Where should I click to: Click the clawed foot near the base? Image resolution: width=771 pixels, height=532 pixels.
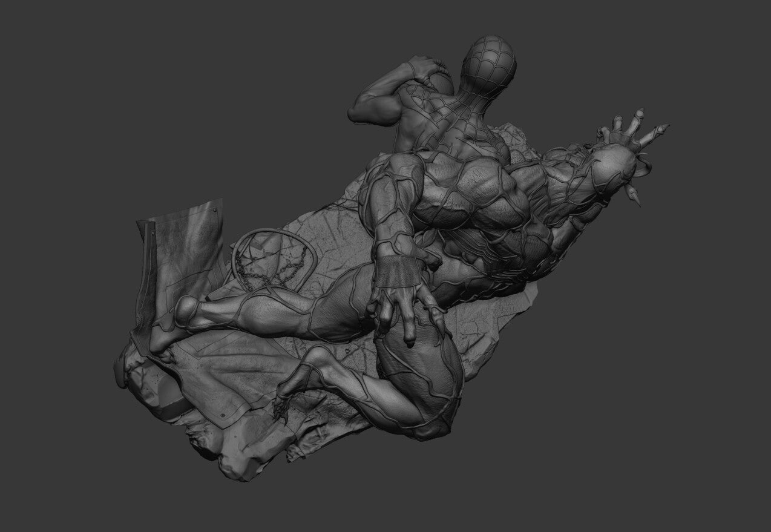coord(281,406)
